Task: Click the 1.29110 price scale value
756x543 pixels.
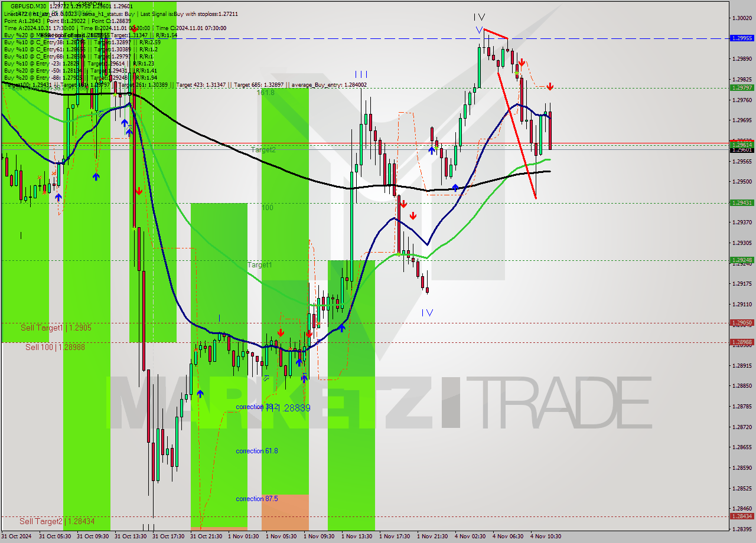Action: coord(742,304)
